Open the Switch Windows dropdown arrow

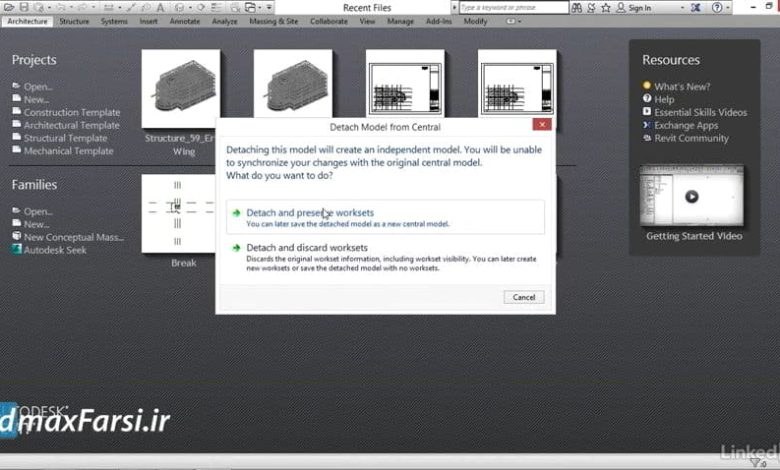coord(260,8)
